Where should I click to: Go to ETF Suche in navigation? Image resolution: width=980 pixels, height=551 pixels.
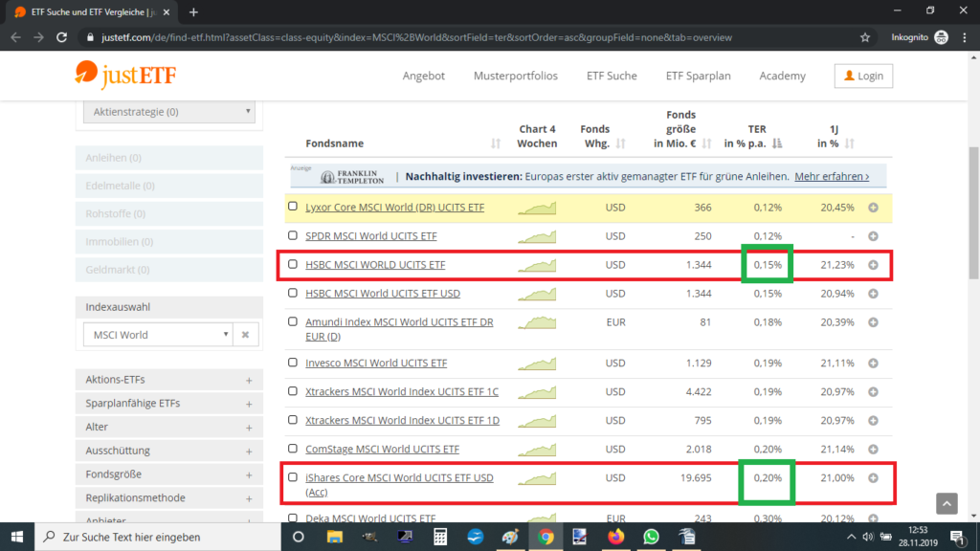612,76
